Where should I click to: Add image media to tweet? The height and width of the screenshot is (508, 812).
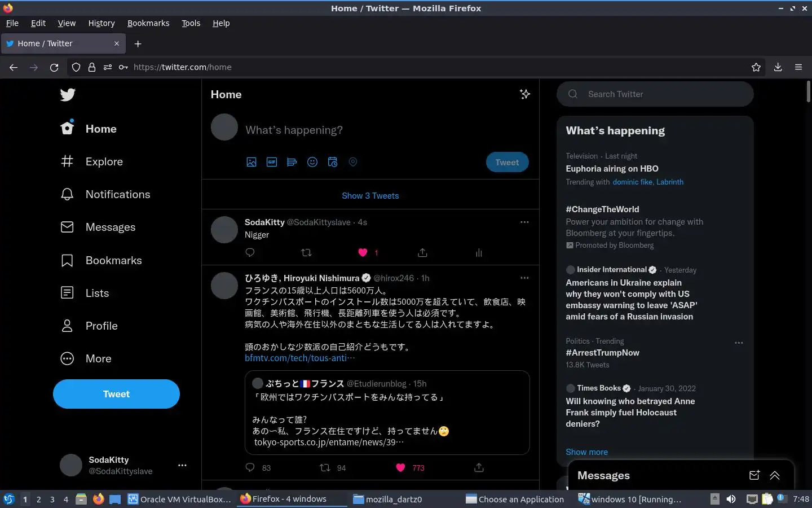(x=251, y=162)
